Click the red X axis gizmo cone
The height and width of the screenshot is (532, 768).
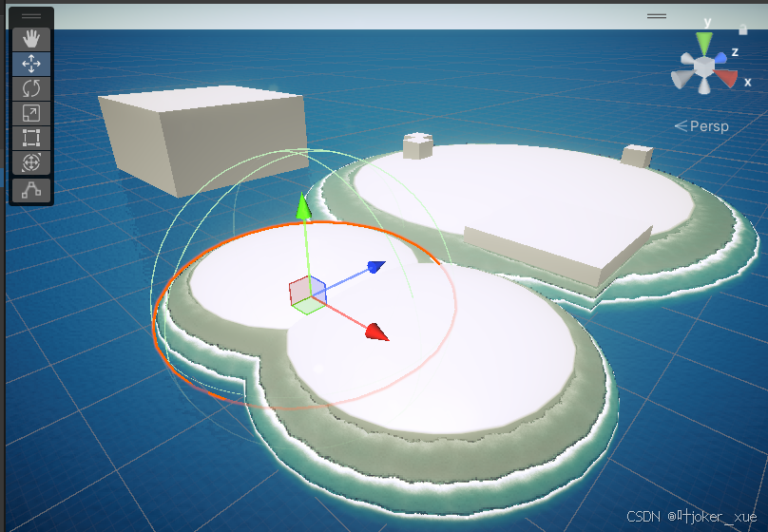[727, 78]
